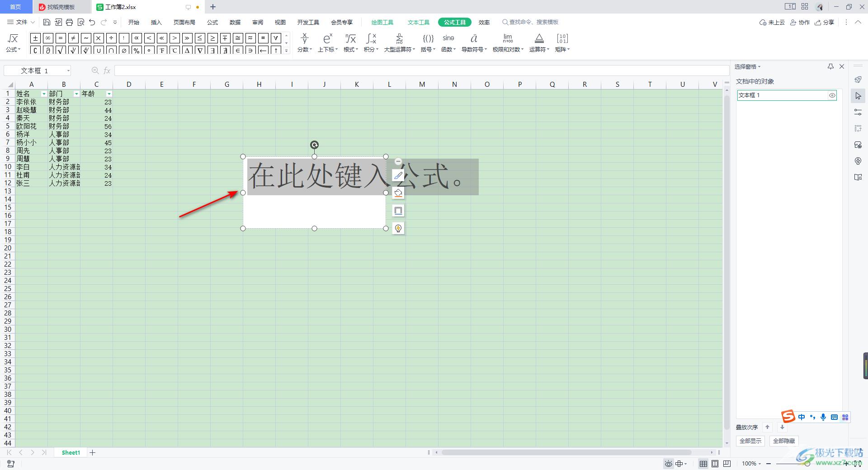Click the selection arrow sidebar icon
Viewport: 868px width, 470px height.
tap(858, 96)
